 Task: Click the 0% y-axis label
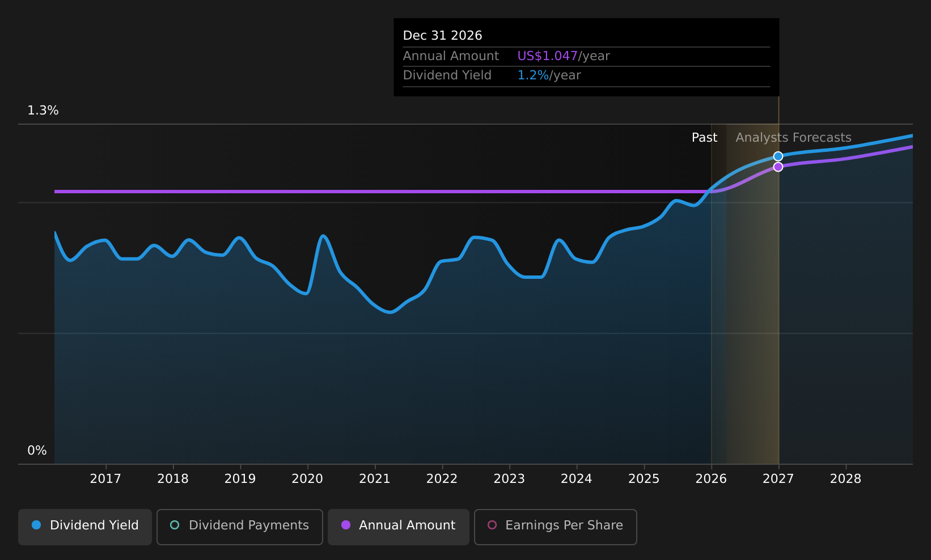point(37,451)
